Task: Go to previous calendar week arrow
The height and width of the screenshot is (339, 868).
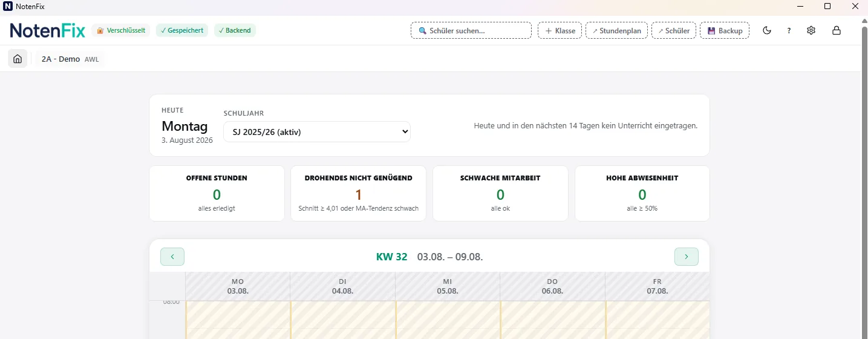Action: 172,257
